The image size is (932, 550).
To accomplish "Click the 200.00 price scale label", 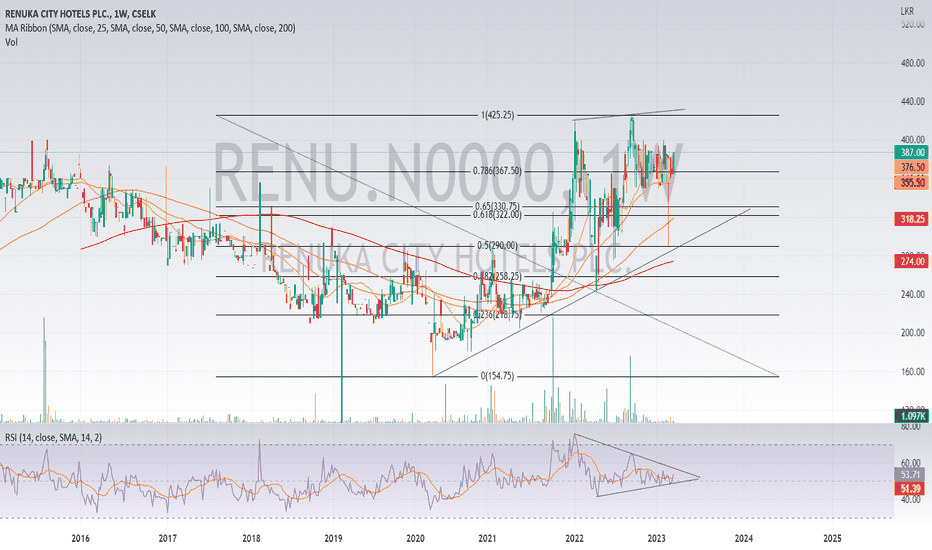I will click(912, 333).
